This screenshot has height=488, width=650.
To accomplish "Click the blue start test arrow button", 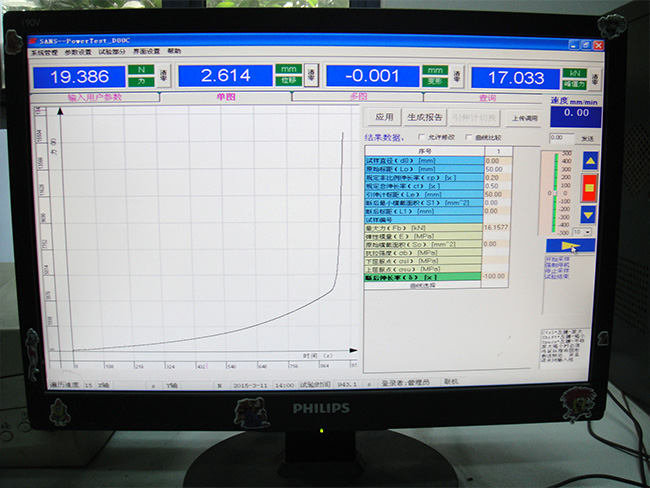I will click(579, 246).
